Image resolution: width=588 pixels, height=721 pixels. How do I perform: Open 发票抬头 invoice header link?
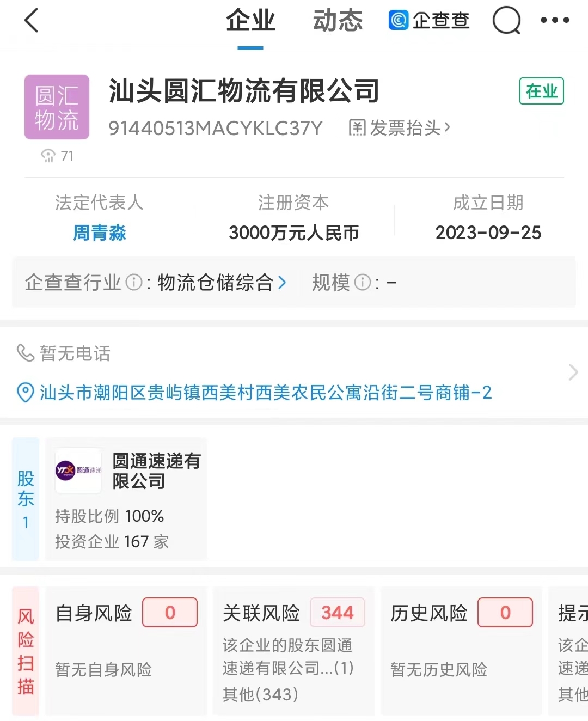400,128
